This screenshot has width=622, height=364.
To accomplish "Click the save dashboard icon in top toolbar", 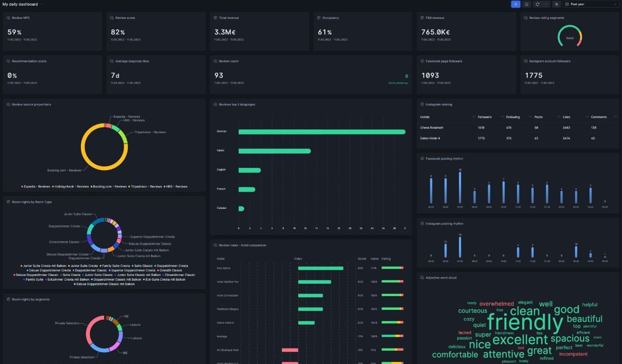I will point(527,4).
